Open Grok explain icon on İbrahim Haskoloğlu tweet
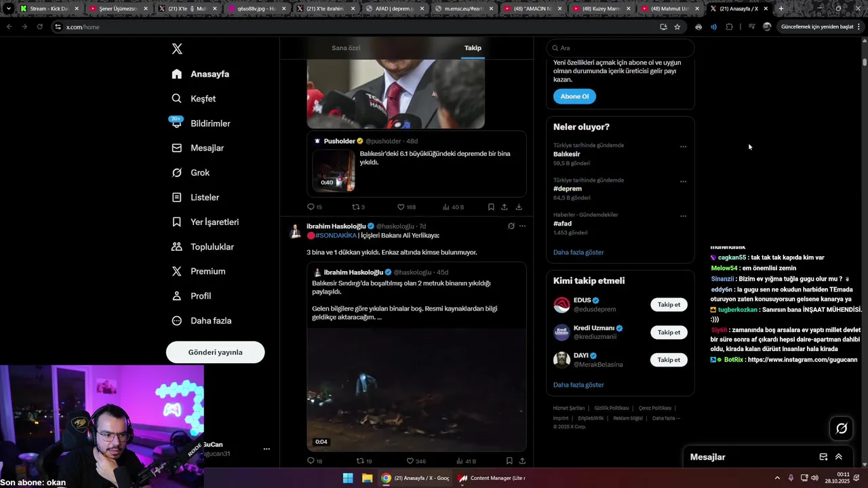Viewport: 868px width, 488px height. pyautogui.click(x=511, y=226)
